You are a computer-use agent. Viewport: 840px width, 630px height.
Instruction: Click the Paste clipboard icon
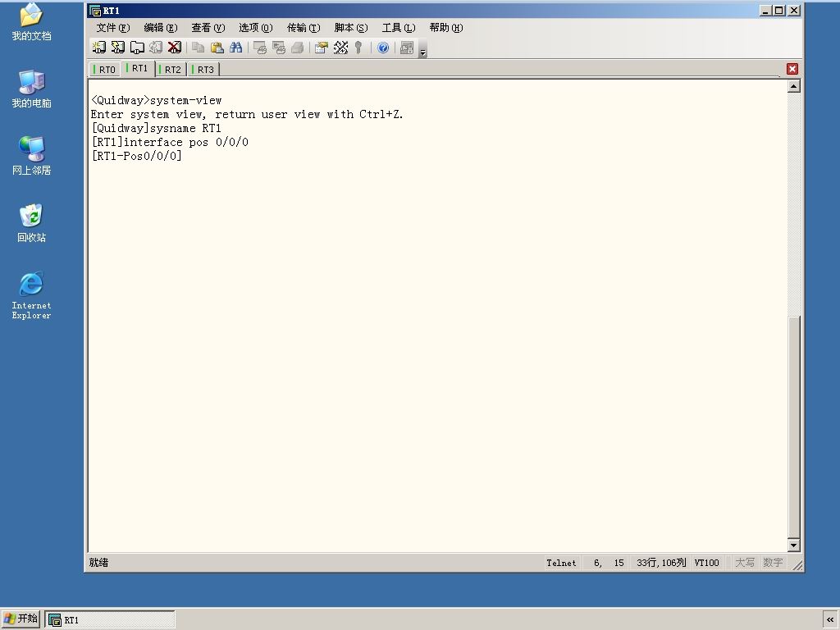[217, 48]
